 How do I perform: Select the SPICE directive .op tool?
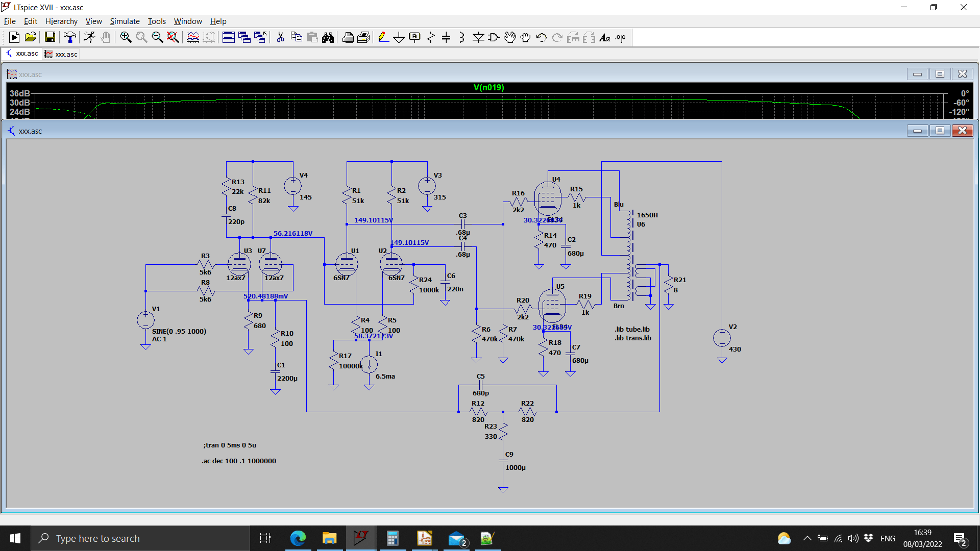(x=620, y=37)
